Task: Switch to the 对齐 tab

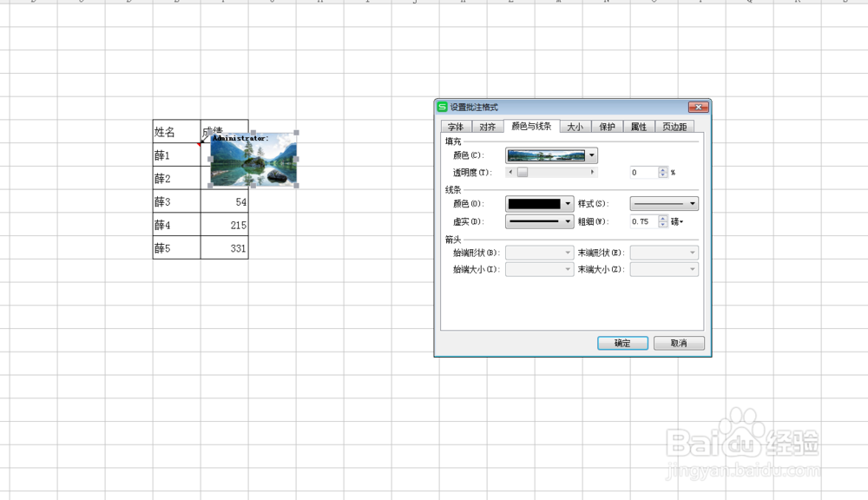Action: click(x=488, y=127)
